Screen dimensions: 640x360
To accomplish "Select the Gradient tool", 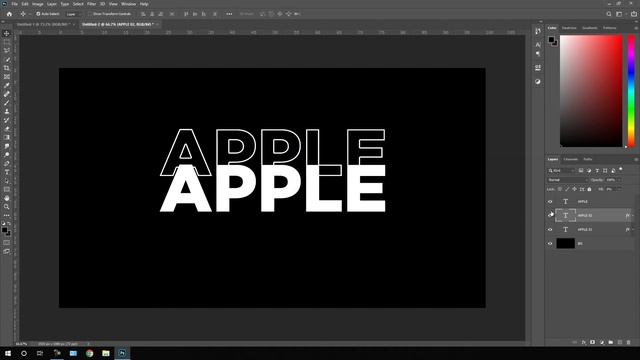I will (7, 138).
